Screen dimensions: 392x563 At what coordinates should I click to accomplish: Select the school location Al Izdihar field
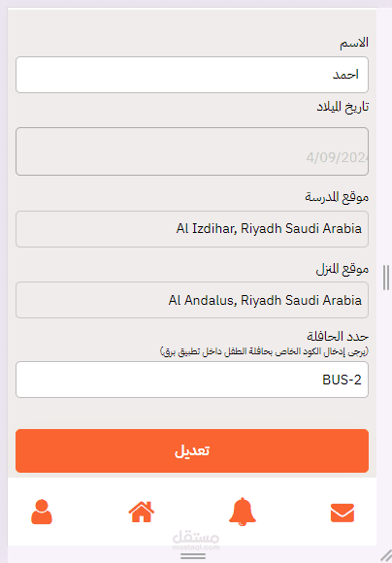pyautogui.click(x=192, y=229)
